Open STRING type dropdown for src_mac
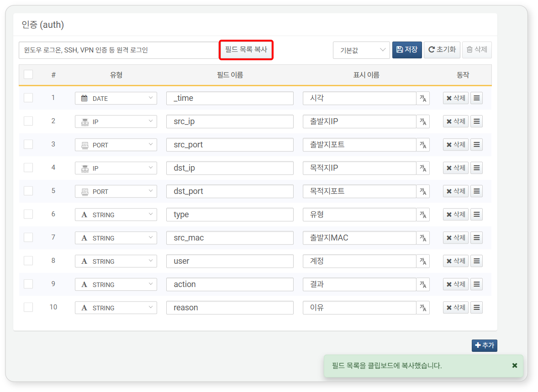Screen dimensions: 538x392 click(x=116, y=238)
